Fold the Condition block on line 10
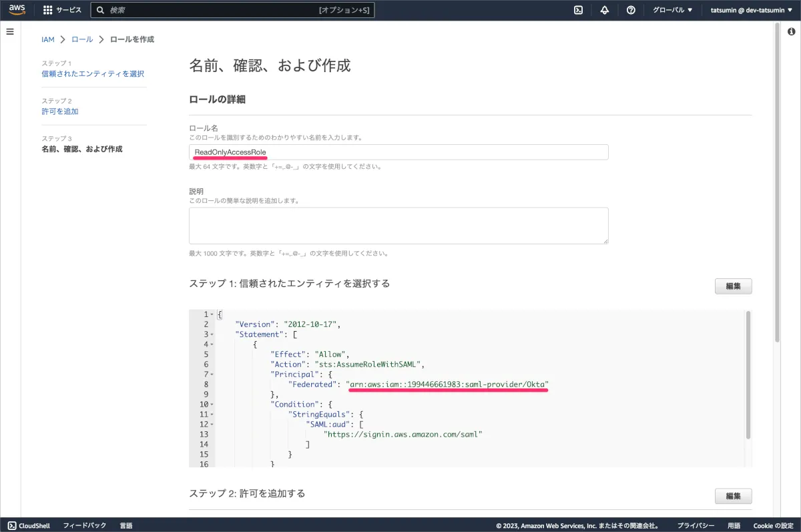Viewport: 801px width, 532px height. pos(212,405)
